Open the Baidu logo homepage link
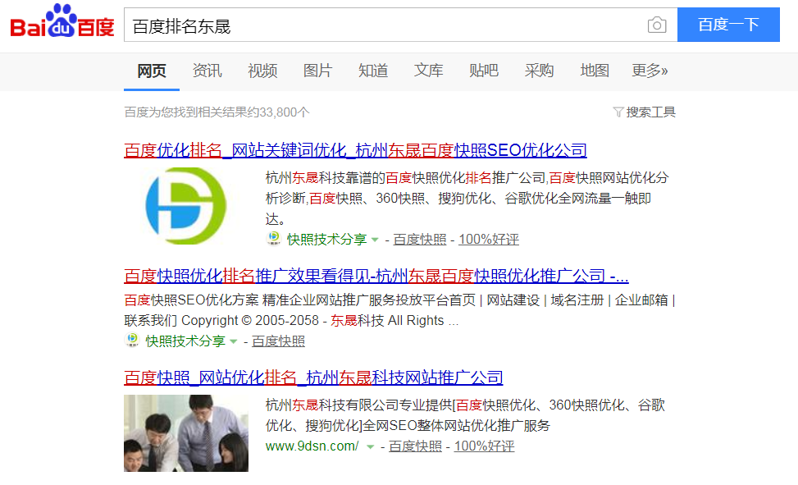The height and width of the screenshot is (485, 798). click(x=62, y=21)
